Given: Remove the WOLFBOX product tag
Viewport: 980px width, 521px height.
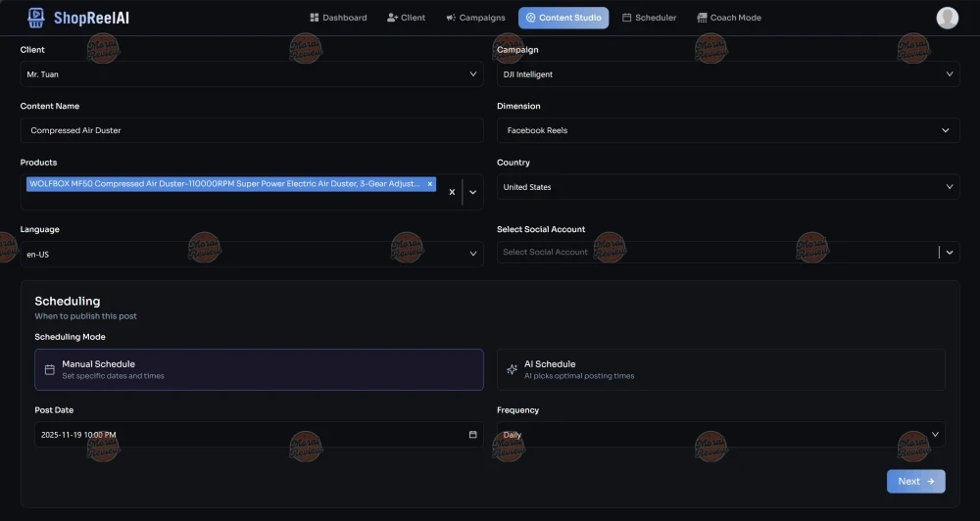Looking at the screenshot, I should click(x=429, y=184).
